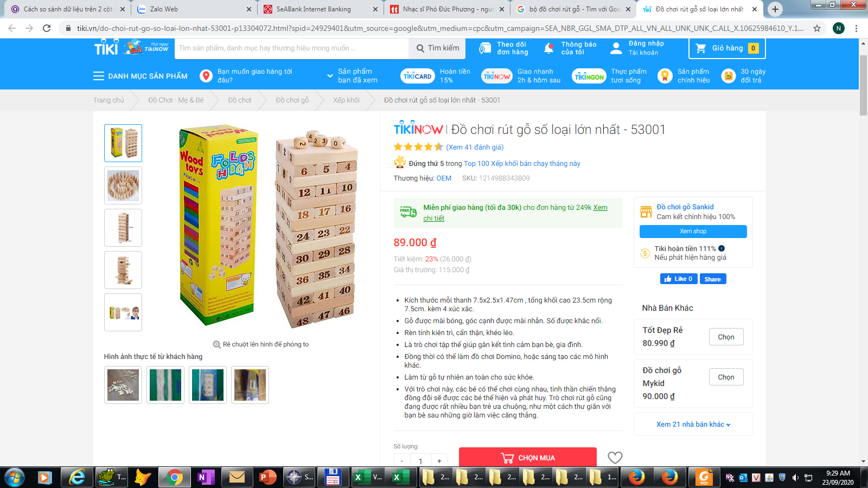Click the Theo dõi đơn hàng truck icon
Viewport: 868px width, 488px height.
point(485,48)
